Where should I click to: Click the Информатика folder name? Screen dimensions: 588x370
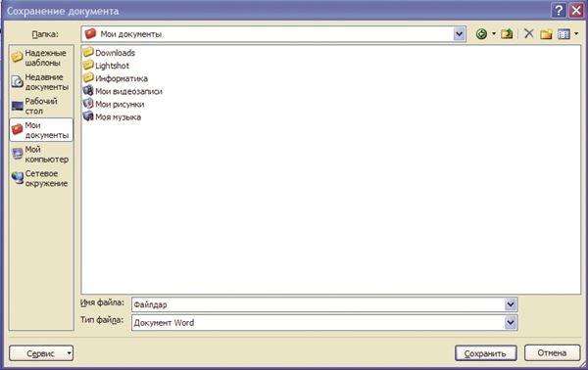122,78
